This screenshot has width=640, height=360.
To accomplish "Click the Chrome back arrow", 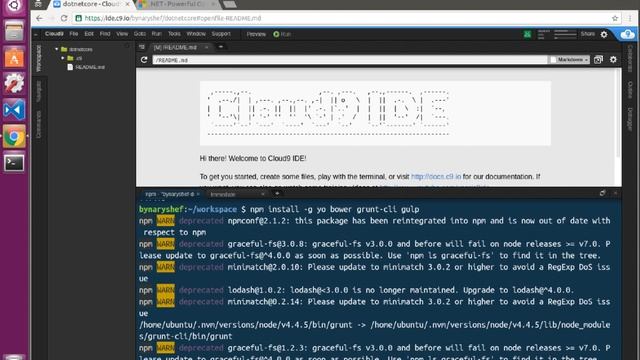I will coord(39,18).
